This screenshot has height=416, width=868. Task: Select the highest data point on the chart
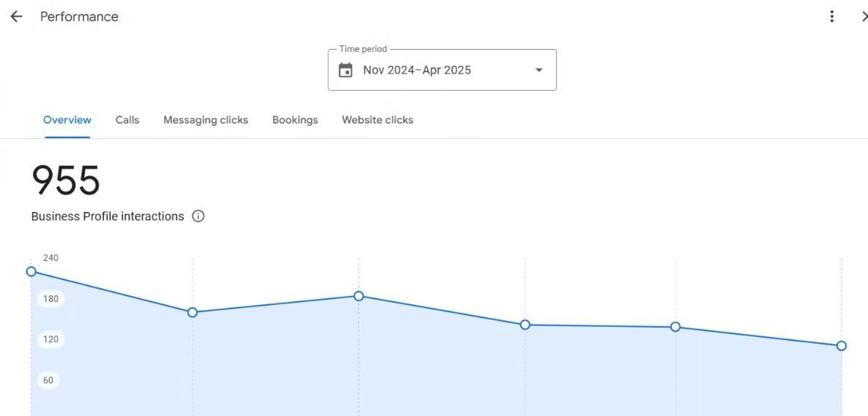point(31,272)
